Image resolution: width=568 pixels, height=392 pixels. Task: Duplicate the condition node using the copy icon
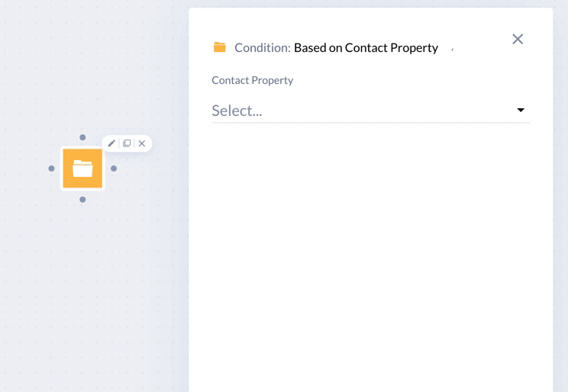pyautogui.click(x=127, y=143)
